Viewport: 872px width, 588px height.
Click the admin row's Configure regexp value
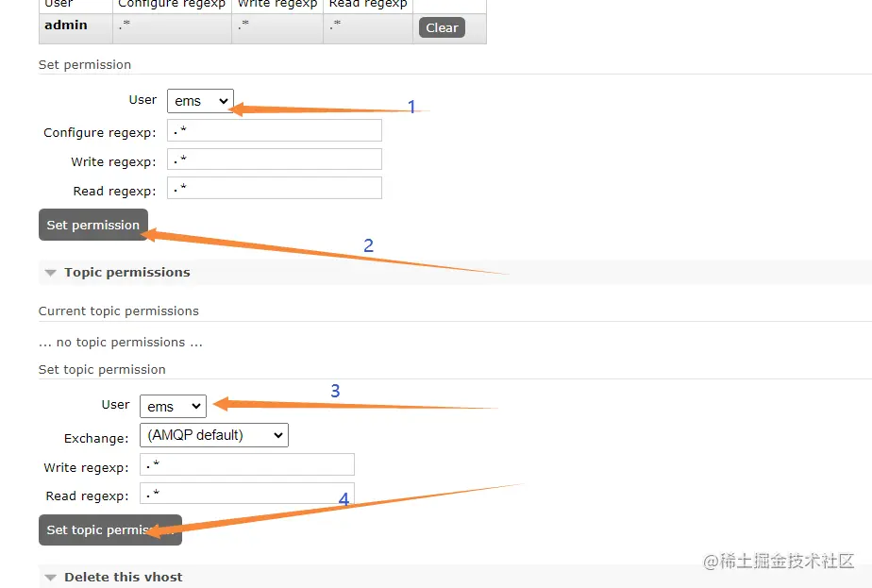point(125,25)
